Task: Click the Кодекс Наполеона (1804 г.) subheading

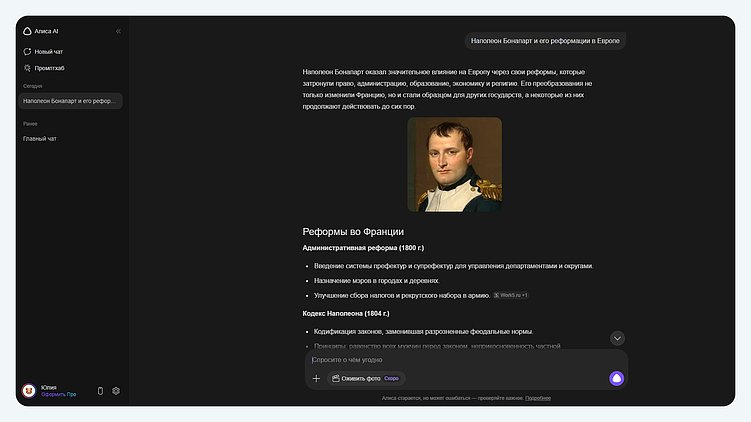Action: [x=346, y=313]
